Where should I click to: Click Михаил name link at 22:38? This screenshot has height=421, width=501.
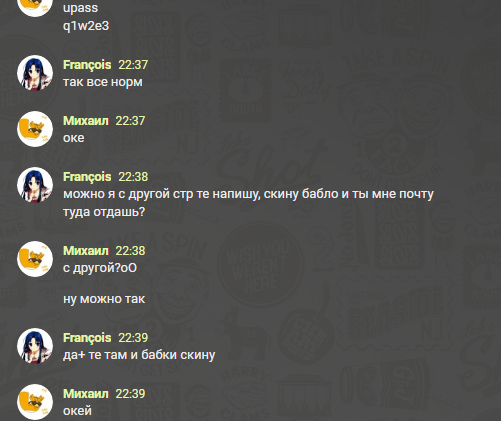pos(86,251)
